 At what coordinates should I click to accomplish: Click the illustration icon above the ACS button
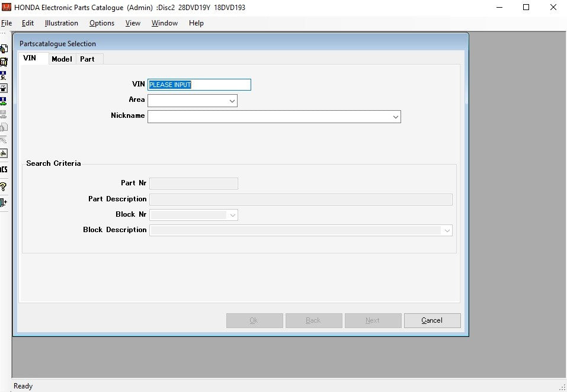[x=4, y=153]
